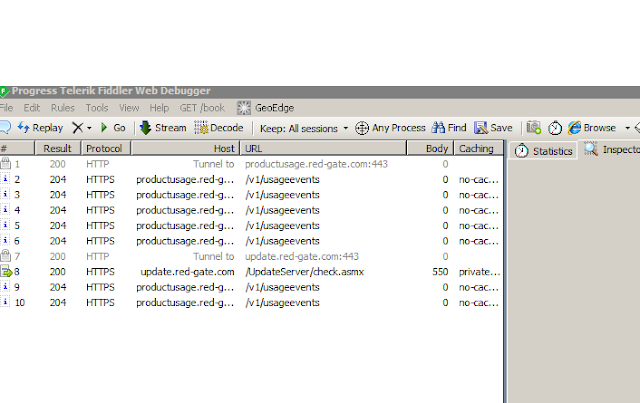Click the Save toolbar button
The height and width of the screenshot is (403, 640).
point(493,128)
